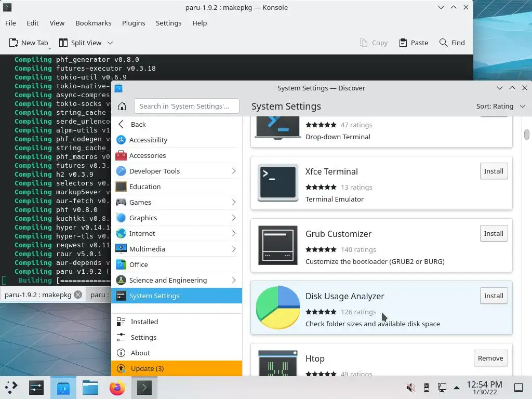532x399 pixels.
Task: Remove Htop
Action: (490, 358)
